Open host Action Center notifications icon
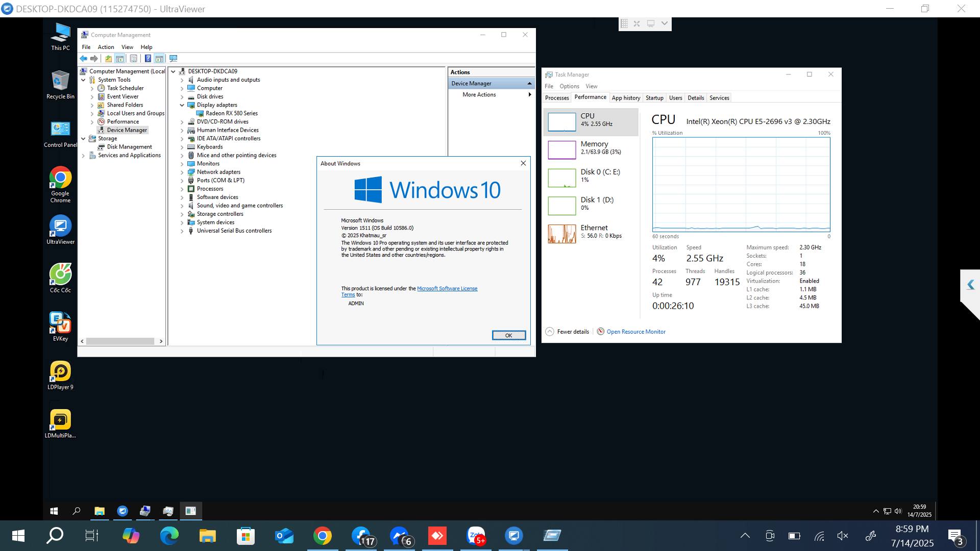This screenshot has width=980, height=551. tap(955, 536)
